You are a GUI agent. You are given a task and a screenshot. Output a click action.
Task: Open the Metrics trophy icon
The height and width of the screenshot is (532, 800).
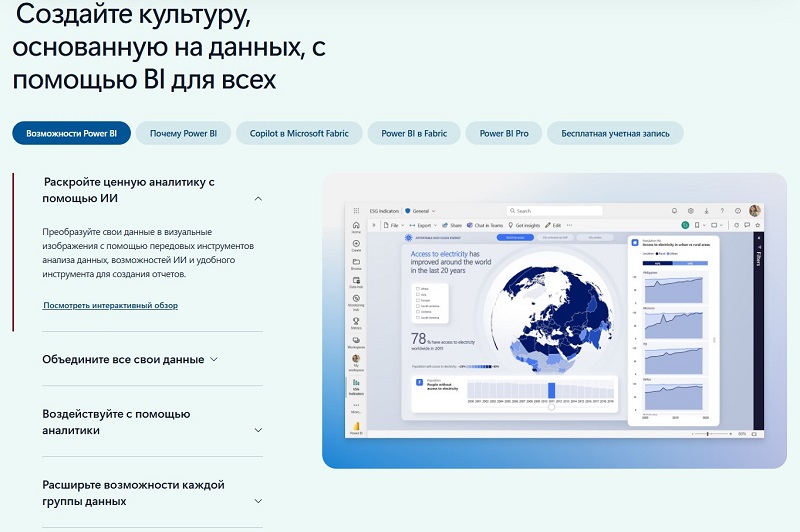point(356,323)
